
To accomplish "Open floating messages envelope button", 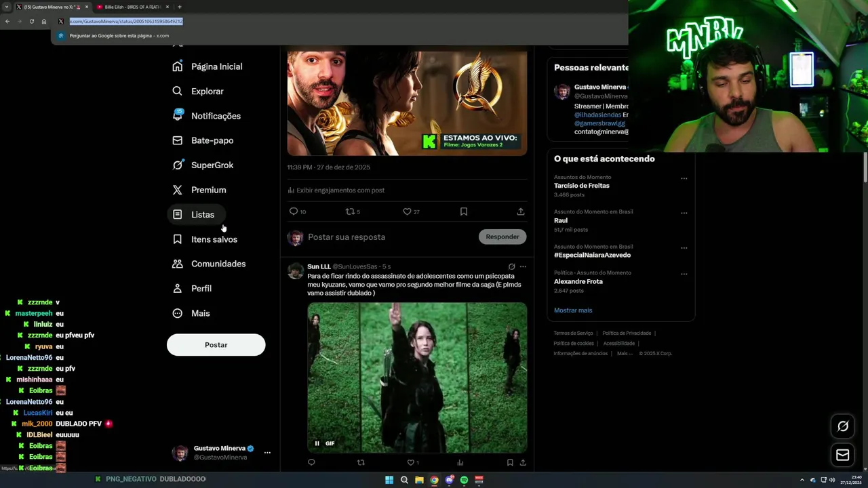I will [x=843, y=455].
